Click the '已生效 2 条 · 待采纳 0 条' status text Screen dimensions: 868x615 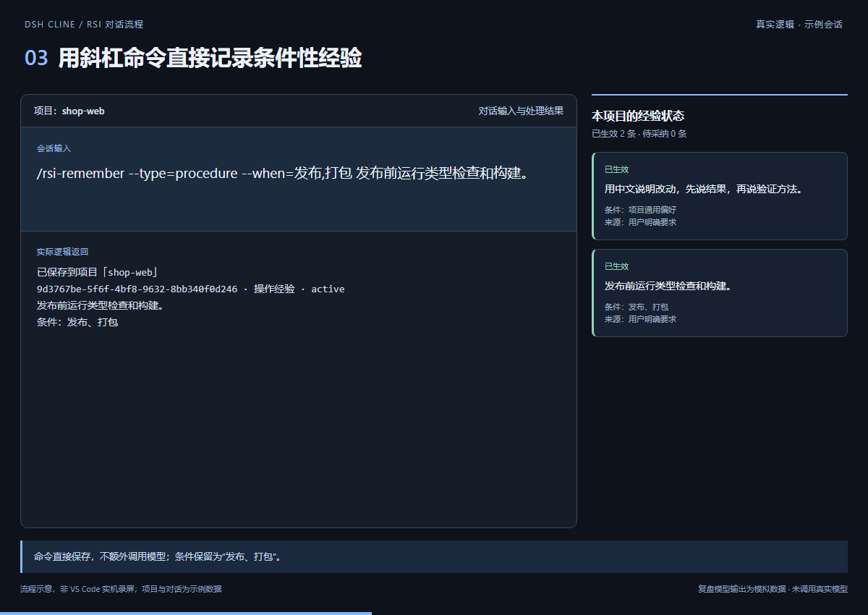coord(639,134)
